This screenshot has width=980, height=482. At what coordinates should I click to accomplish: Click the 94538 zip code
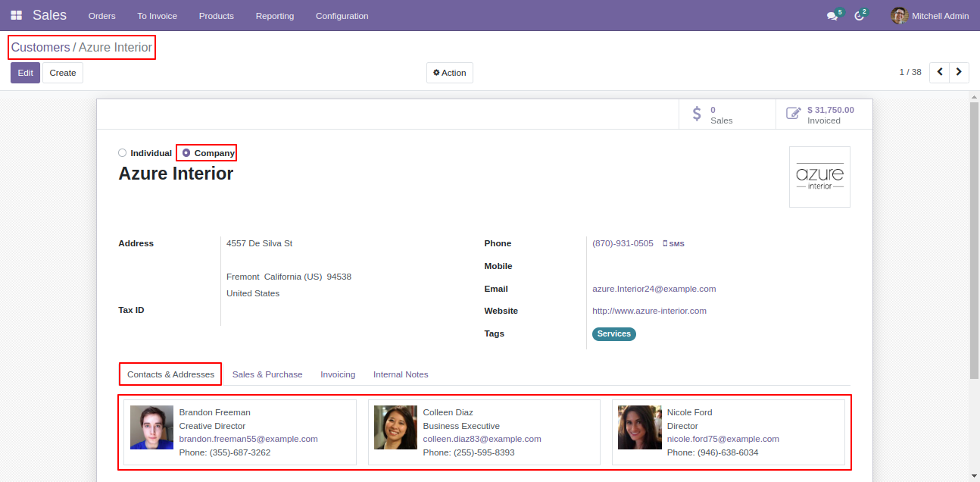pyautogui.click(x=339, y=277)
